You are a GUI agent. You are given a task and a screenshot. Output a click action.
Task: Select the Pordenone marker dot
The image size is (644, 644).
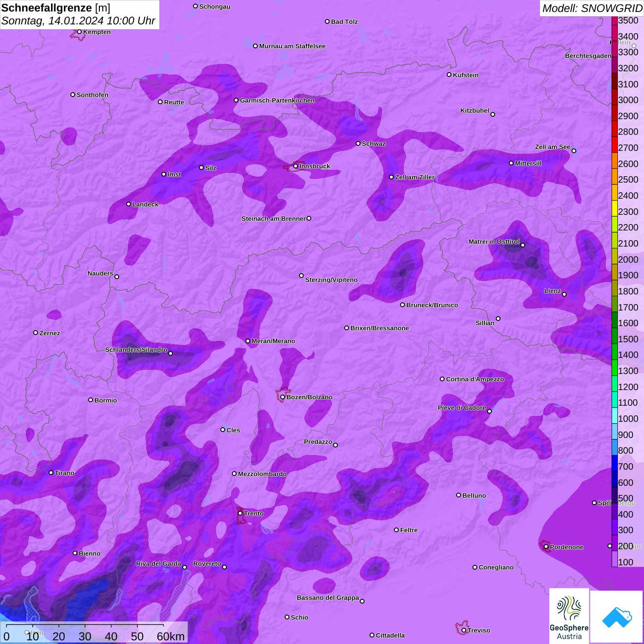(546, 546)
